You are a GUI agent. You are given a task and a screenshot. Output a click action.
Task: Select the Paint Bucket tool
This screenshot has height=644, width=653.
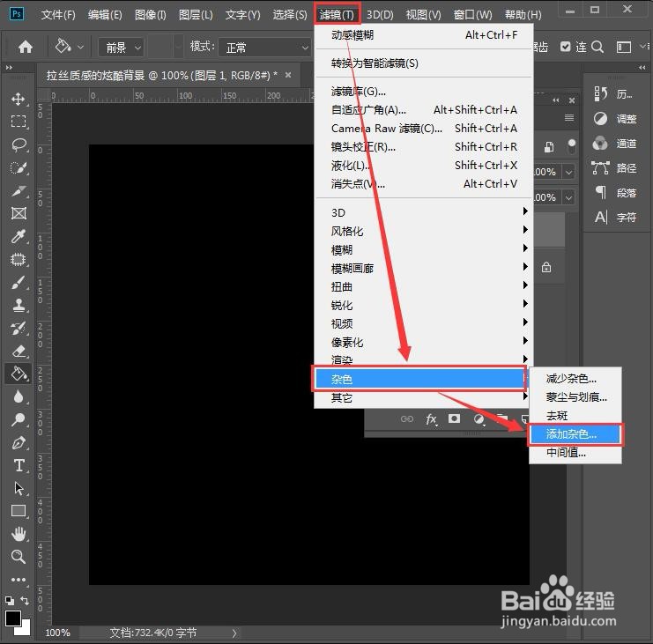[19, 374]
